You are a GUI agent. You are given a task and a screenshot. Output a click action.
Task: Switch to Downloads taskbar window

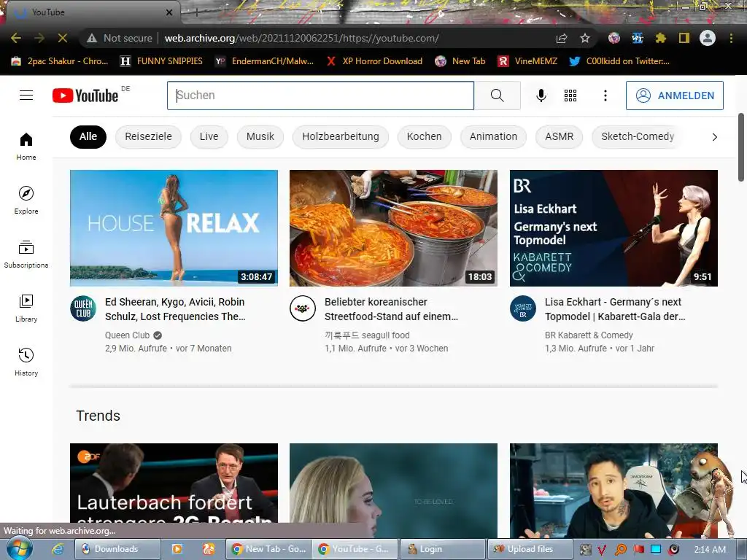[x=117, y=549]
